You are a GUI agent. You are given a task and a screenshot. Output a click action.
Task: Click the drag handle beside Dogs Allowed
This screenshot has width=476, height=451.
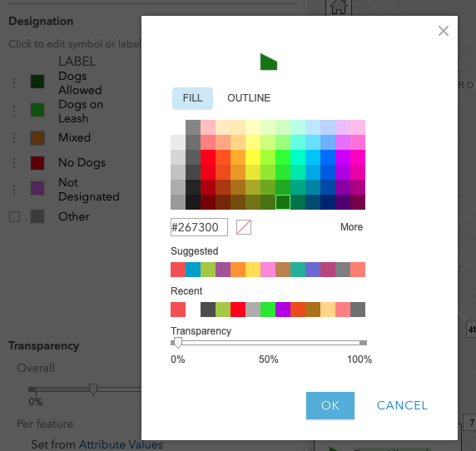click(x=14, y=83)
